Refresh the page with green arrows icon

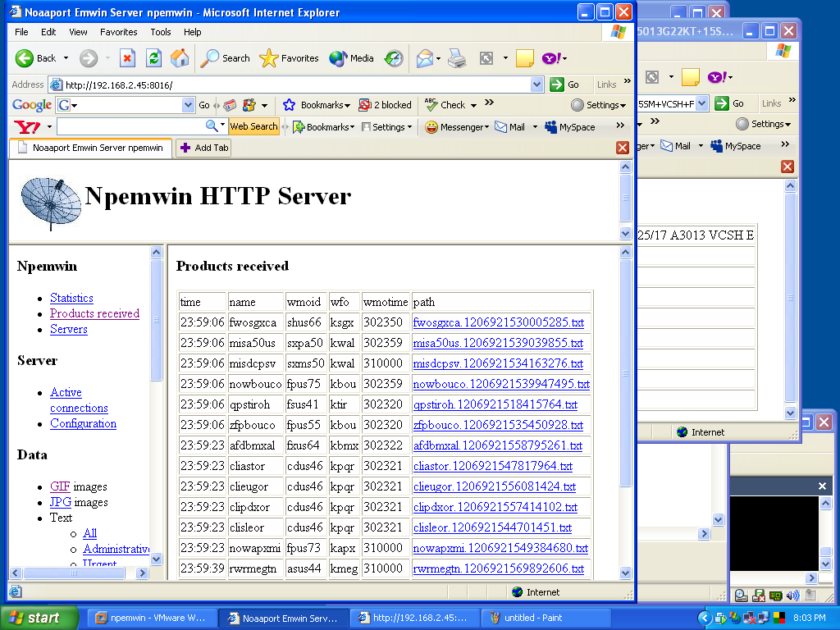[x=153, y=58]
